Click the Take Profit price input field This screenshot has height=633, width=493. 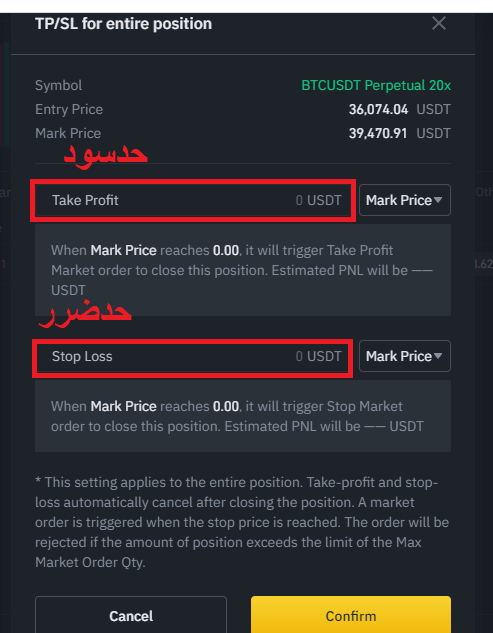(193, 200)
